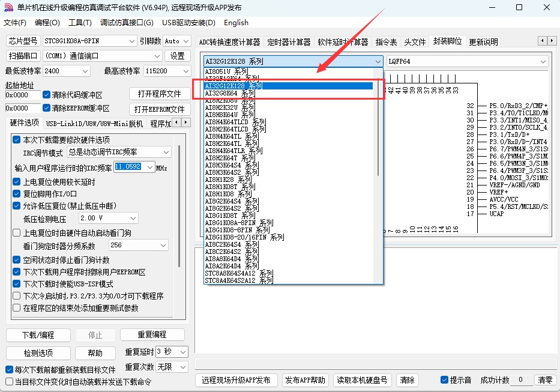Select AI32G8K64 系列 in the list
The image size is (560, 392).
(289, 93)
